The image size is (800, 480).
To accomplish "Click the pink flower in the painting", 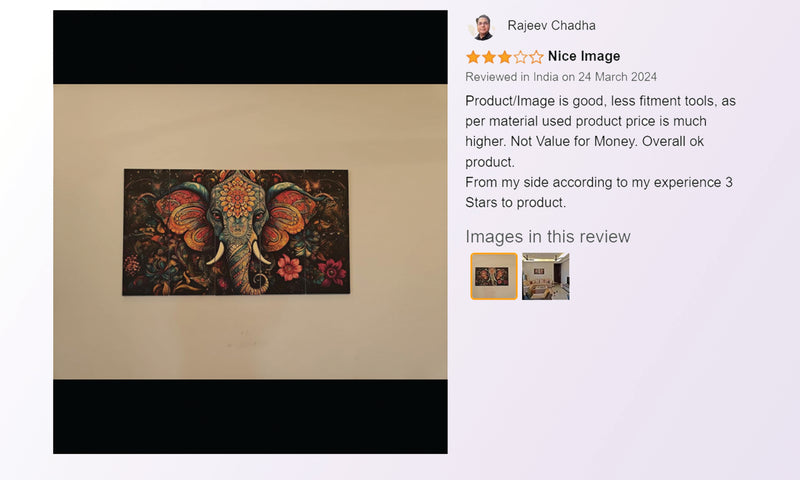I will [x=290, y=268].
